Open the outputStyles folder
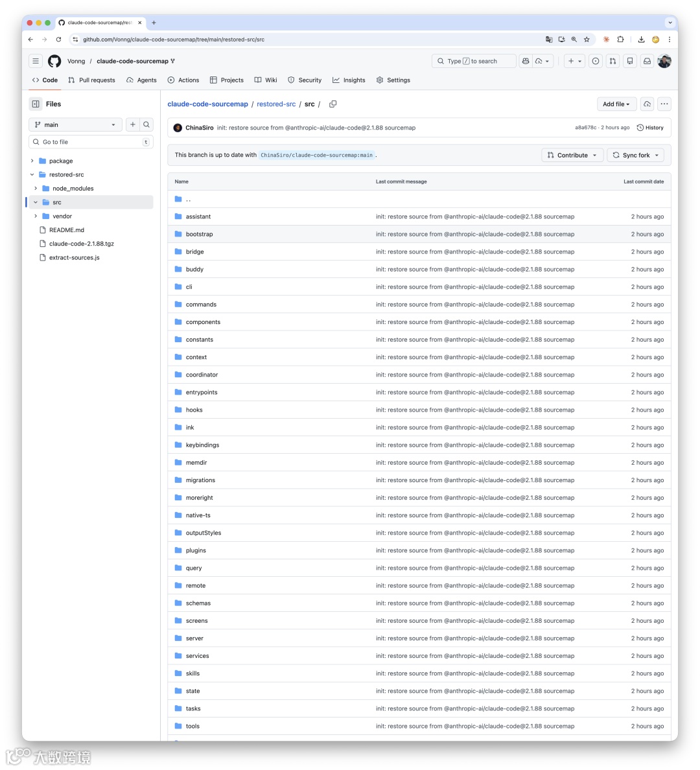This screenshot has width=700, height=770. tap(204, 533)
